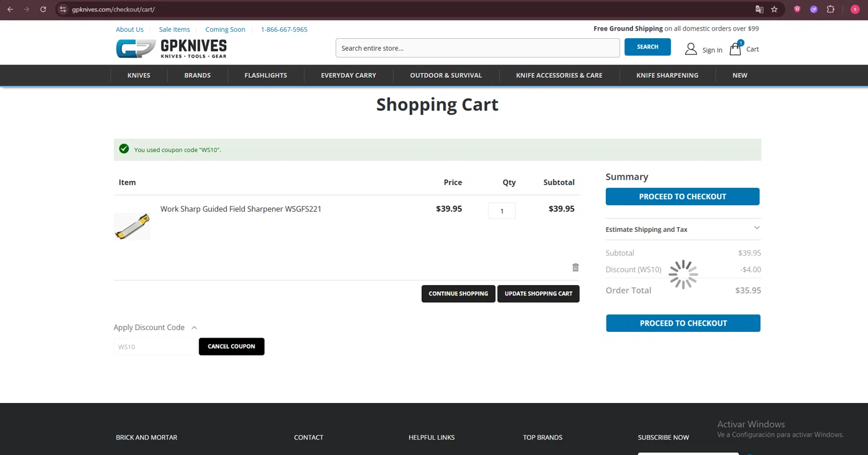Click UPDATE SHOPPING CART button
868x455 pixels.
538,294
